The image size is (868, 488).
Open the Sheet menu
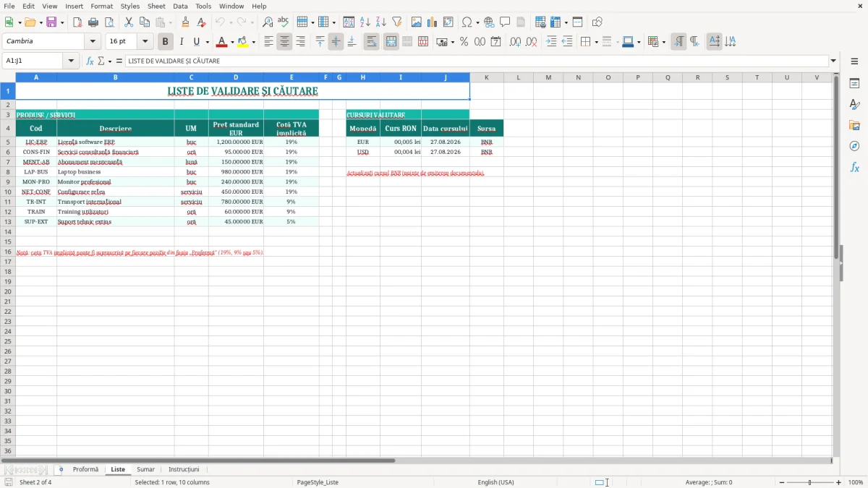pos(156,6)
